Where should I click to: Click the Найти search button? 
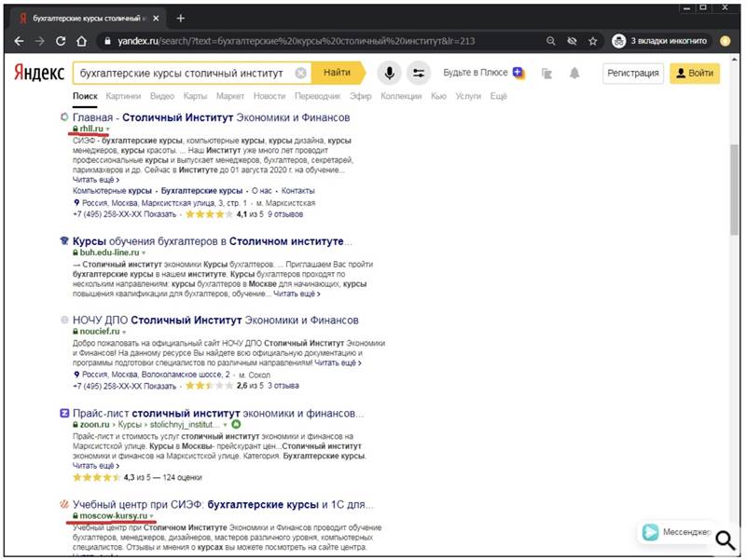pyautogui.click(x=338, y=73)
